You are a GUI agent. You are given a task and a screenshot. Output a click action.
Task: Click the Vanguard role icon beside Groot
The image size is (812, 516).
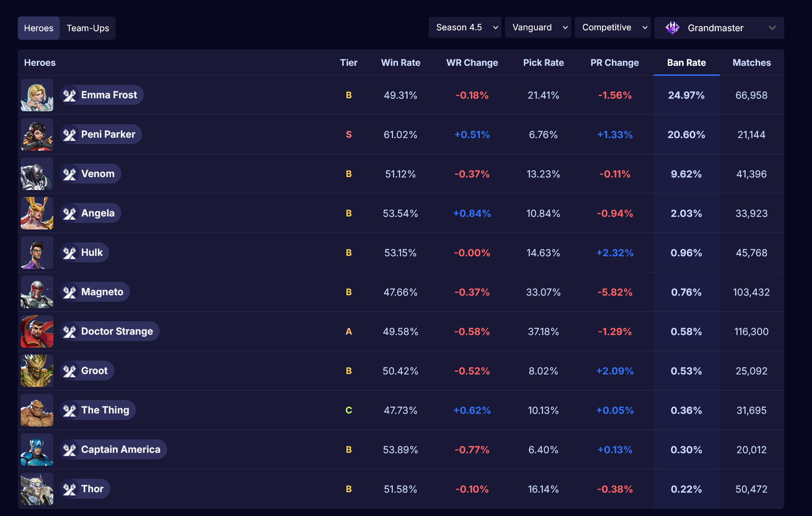pos(70,371)
